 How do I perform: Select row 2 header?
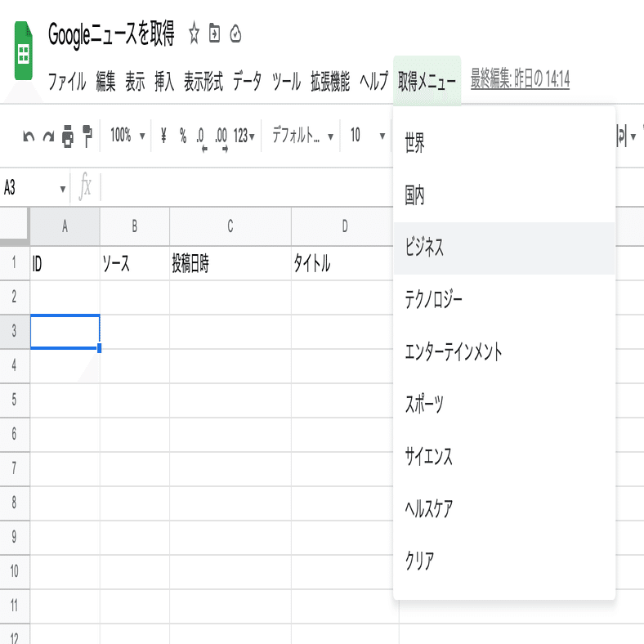click(x=15, y=297)
